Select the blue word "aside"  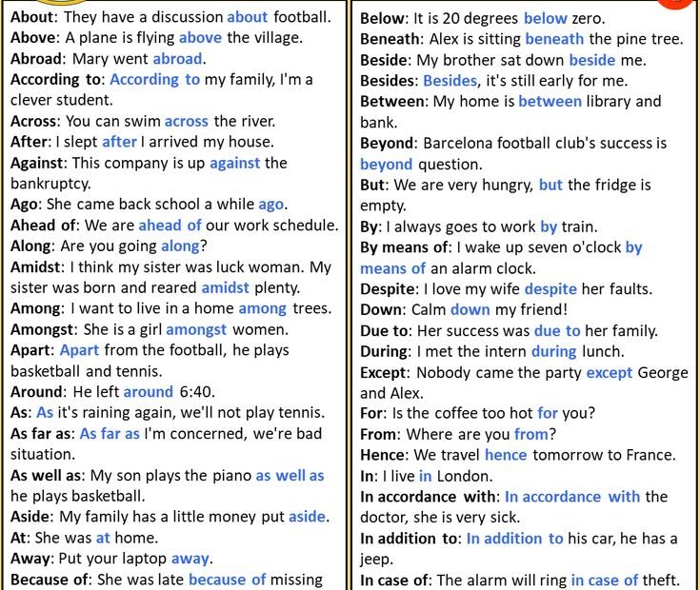[307, 517]
